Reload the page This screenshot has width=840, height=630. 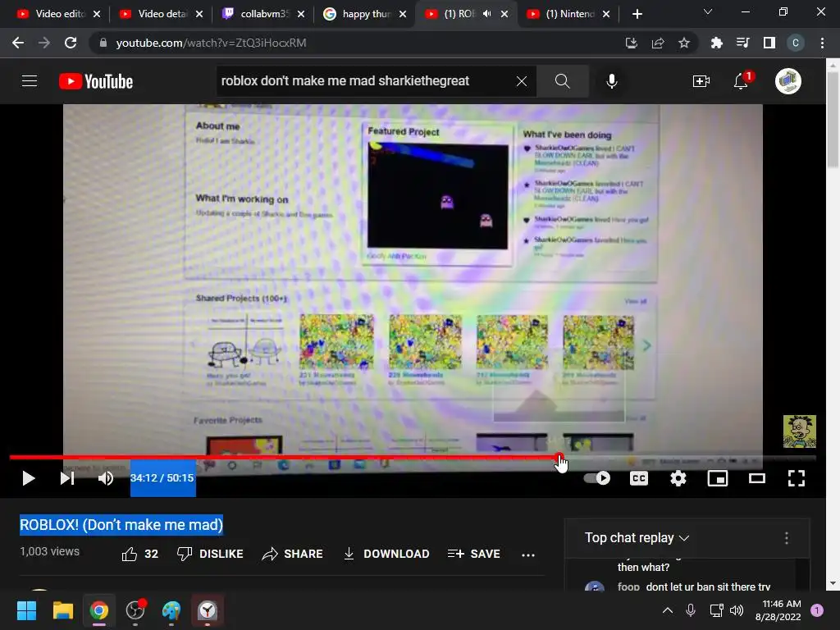[71, 43]
